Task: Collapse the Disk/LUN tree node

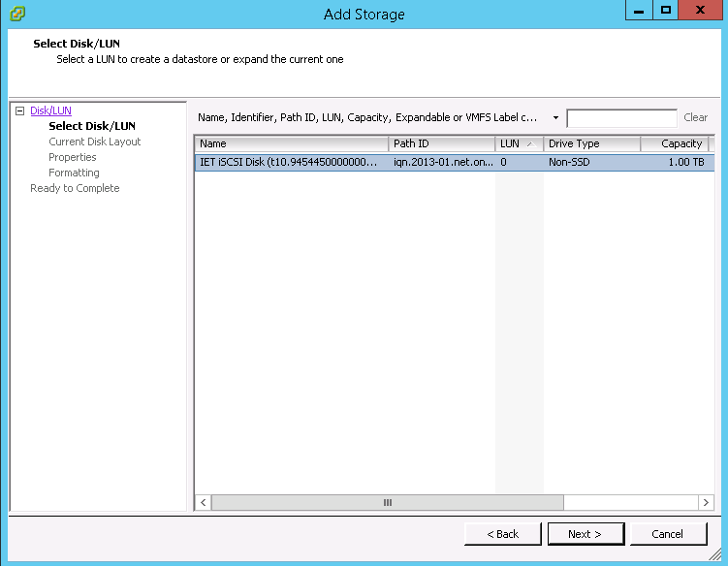Action: [19, 111]
